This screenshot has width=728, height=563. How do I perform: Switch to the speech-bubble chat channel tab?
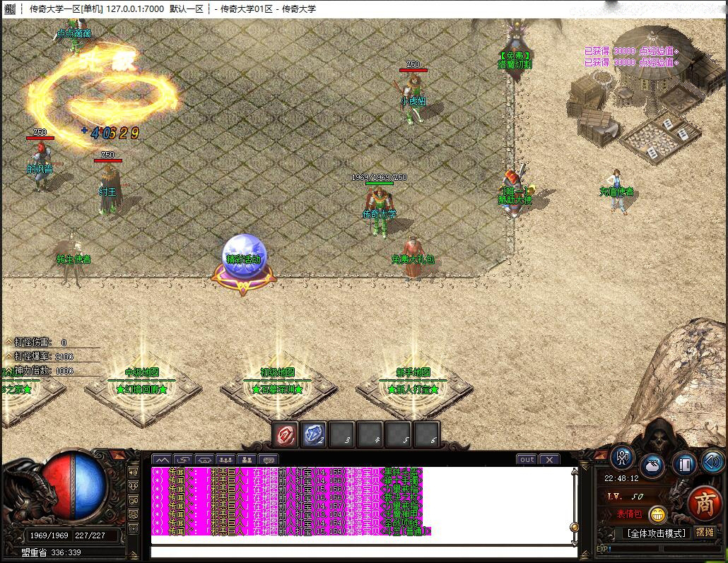click(x=269, y=460)
